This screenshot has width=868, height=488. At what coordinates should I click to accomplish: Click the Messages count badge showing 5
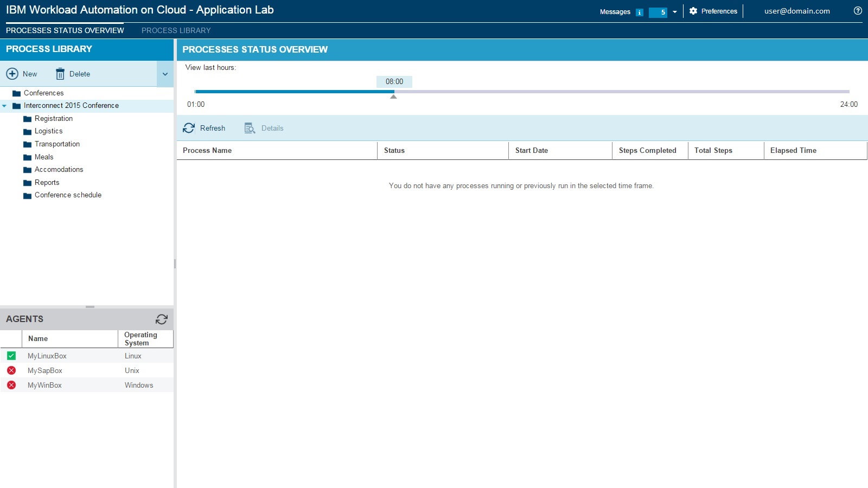(x=658, y=12)
